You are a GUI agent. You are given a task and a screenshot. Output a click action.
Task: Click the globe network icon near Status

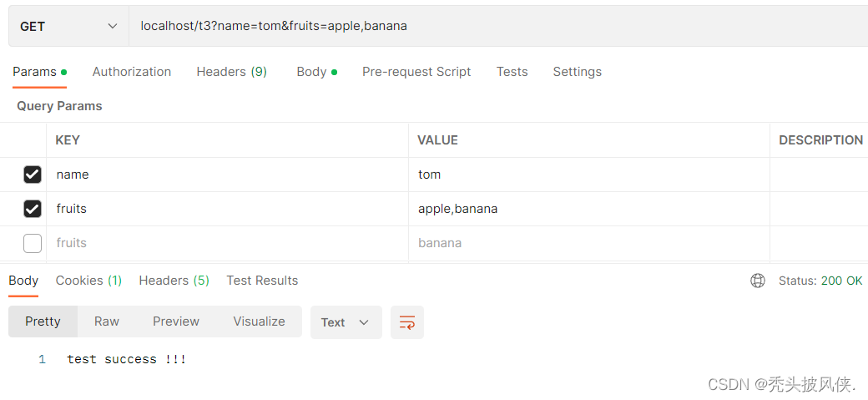coord(757,281)
